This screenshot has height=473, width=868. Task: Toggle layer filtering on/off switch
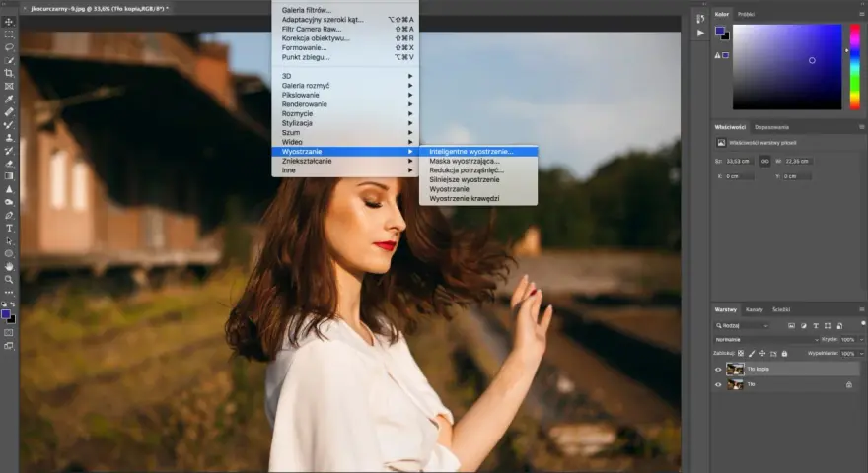pyautogui.click(x=862, y=323)
